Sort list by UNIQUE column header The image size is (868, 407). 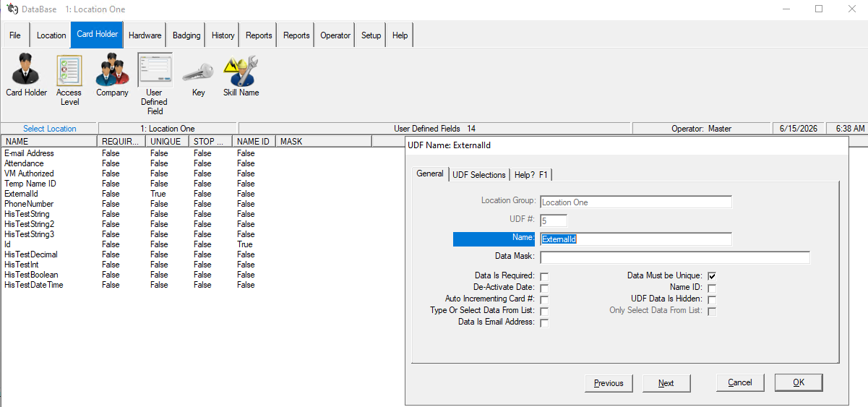pyautogui.click(x=168, y=142)
